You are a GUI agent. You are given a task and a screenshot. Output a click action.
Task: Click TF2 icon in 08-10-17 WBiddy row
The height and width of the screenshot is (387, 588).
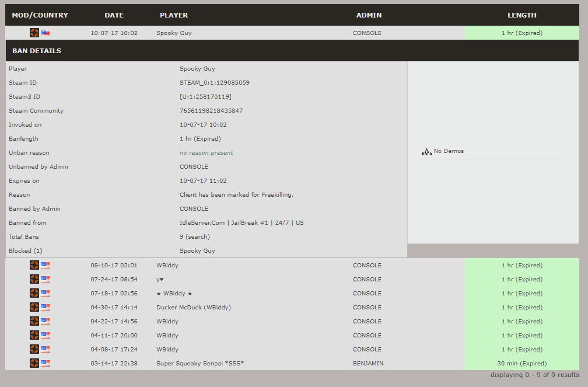34,265
